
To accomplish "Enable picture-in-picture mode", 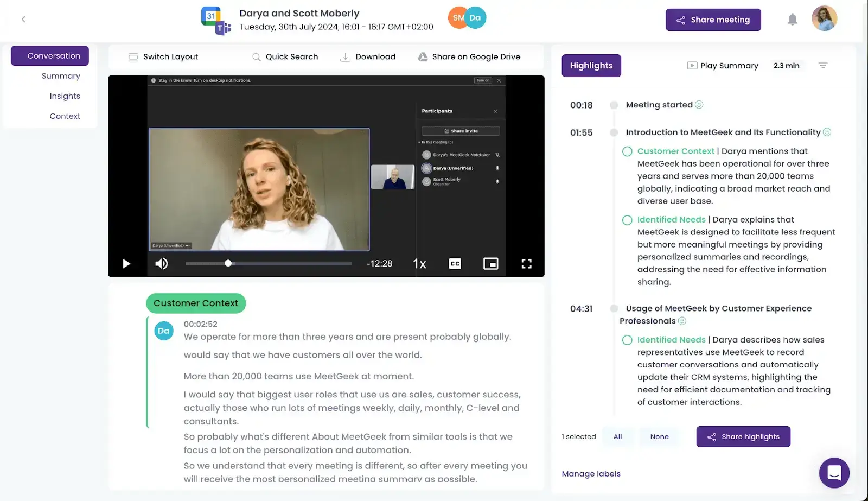I will (491, 264).
